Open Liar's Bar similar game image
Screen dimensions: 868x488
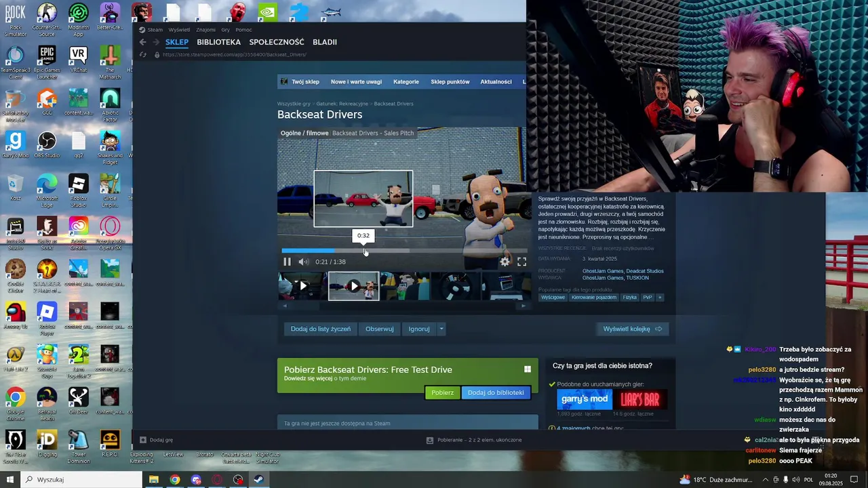(x=639, y=399)
